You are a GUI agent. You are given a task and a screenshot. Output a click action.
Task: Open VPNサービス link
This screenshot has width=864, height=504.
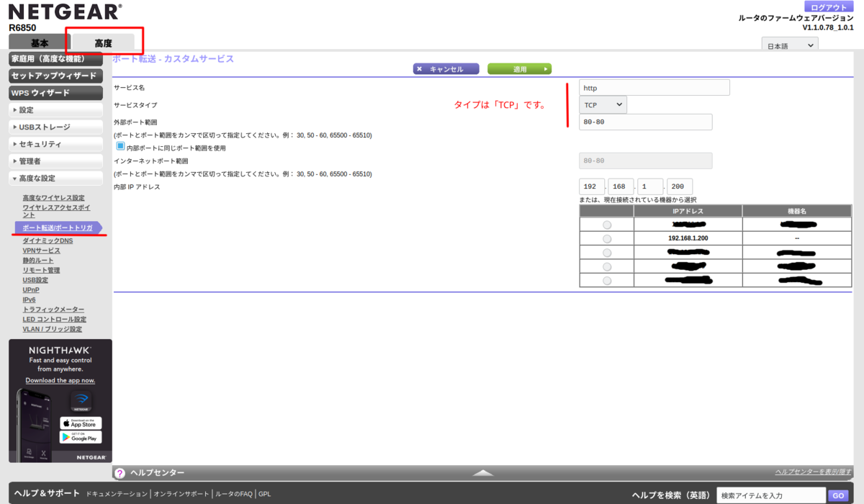[x=41, y=251]
